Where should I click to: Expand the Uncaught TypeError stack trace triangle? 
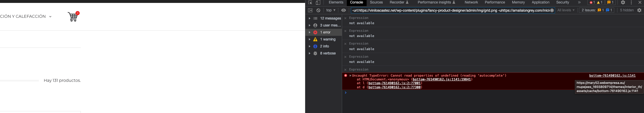click(350, 75)
